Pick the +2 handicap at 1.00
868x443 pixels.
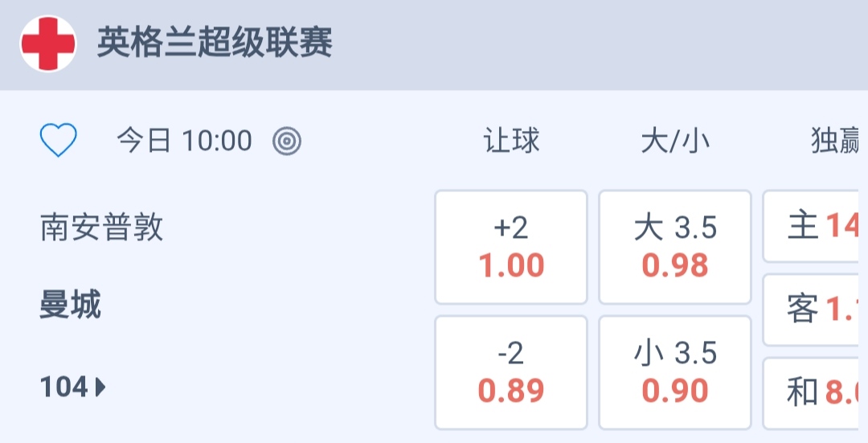pyautogui.click(x=511, y=247)
